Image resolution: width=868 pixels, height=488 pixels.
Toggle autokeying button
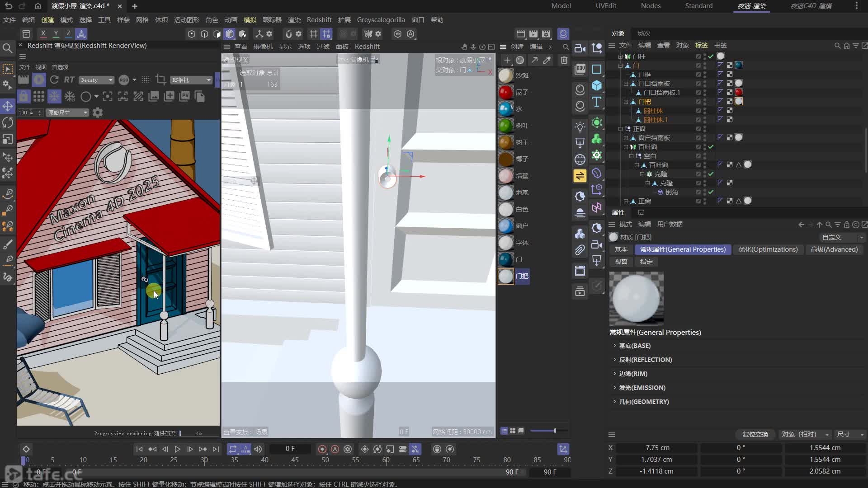(x=335, y=449)
